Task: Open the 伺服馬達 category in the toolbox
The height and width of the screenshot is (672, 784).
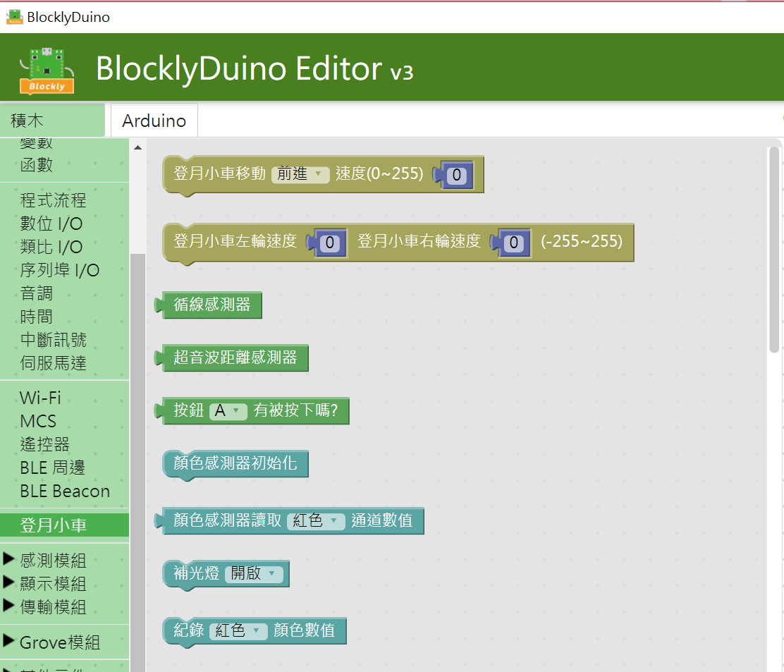Action: pos(55,362)
